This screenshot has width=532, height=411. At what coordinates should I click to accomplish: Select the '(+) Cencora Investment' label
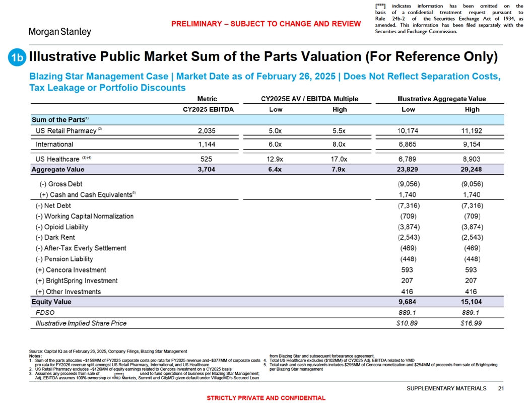coord(71,270)
